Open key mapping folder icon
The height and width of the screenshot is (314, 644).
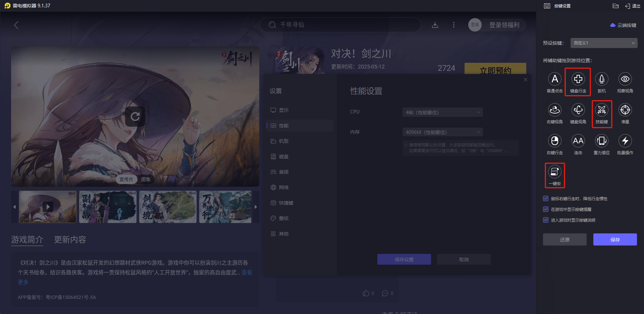(615, 6)
